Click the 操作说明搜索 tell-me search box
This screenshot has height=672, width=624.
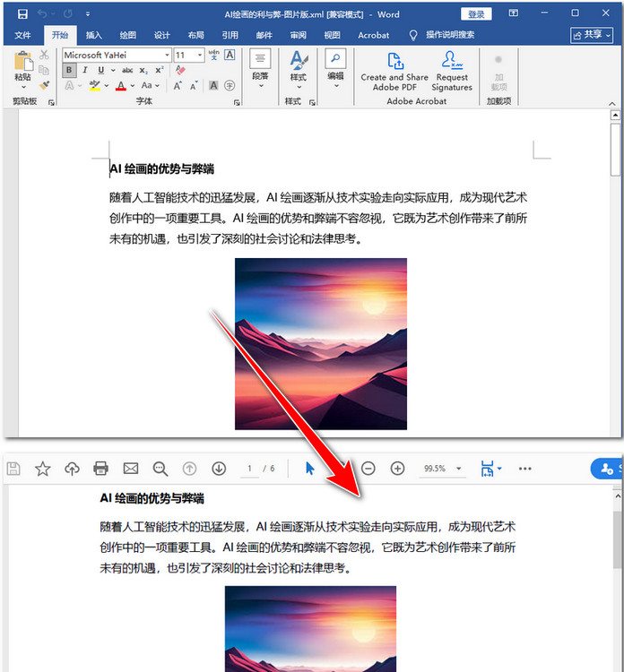(x=450, y=35)
